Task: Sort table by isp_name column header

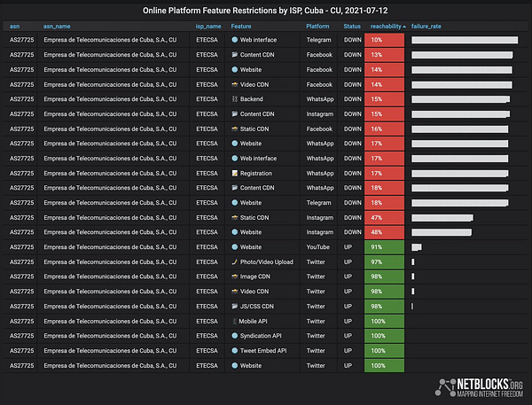Action: 208,26
